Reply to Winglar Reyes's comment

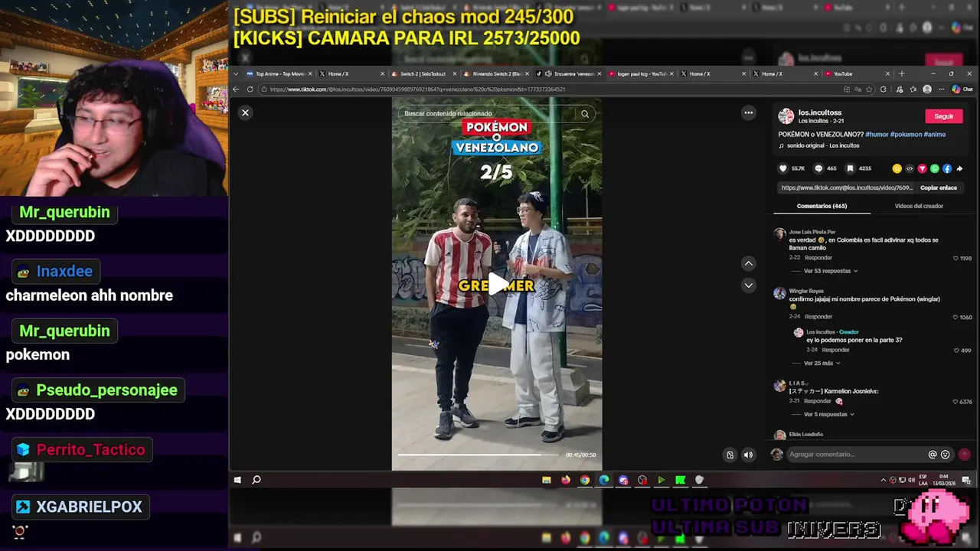click(x=818, y=317)
